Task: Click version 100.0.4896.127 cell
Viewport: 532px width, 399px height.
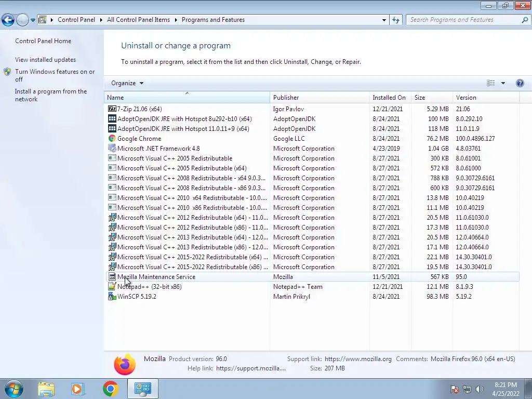Action: point(475,138)
